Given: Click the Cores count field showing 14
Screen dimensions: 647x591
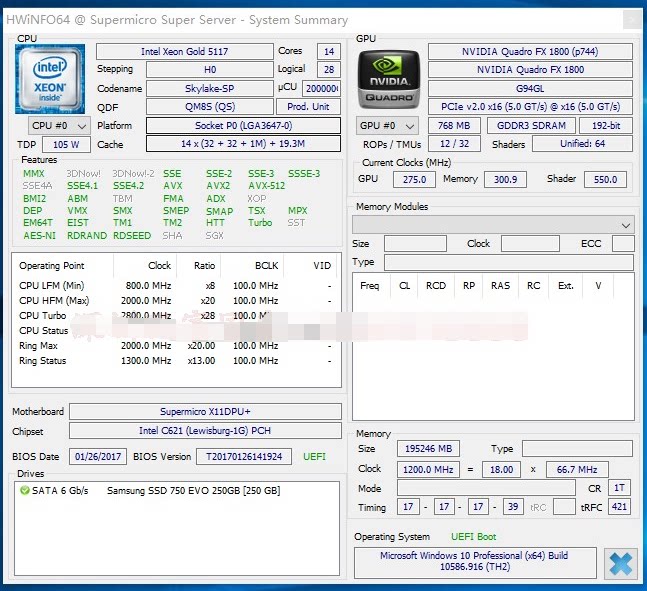Looking at the screenshot, I should point(329,52).
